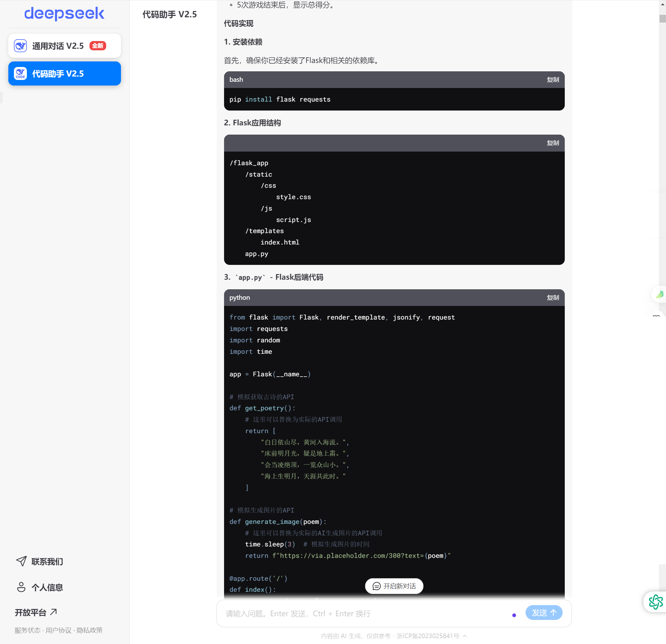
Task: Click script.js in the folder structure
Action: [x=293, y=220]
